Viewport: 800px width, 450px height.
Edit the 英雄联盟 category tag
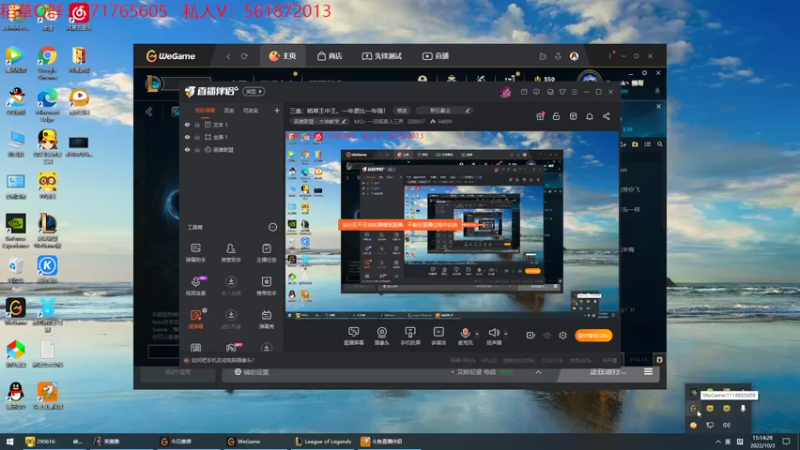click(x=319, y=121)
